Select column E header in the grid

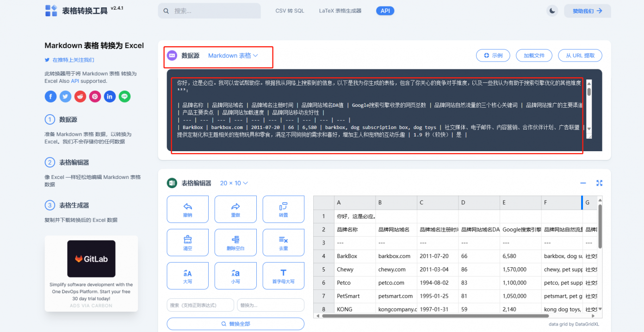tap(520, 203)
